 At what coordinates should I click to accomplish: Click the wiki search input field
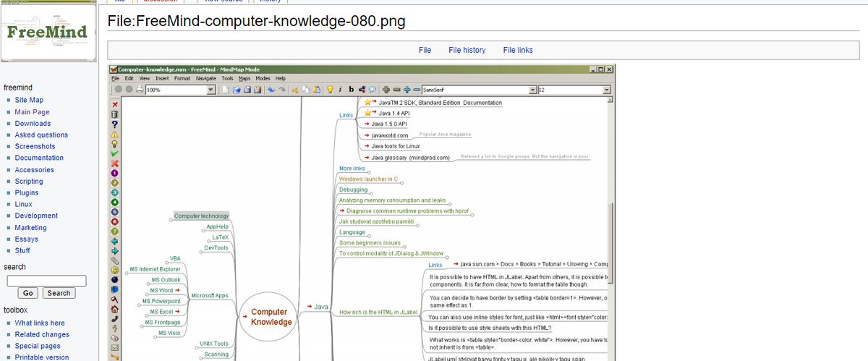tap(46, 280)
